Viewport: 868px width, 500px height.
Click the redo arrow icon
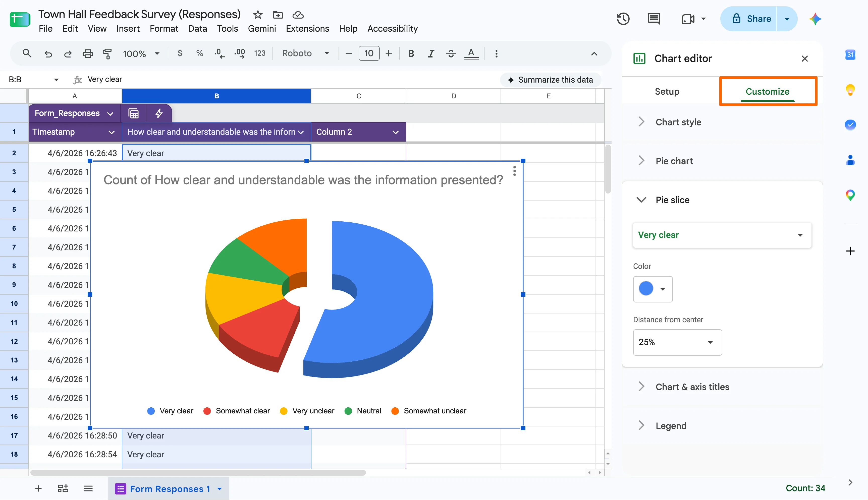tap(68, 53)
